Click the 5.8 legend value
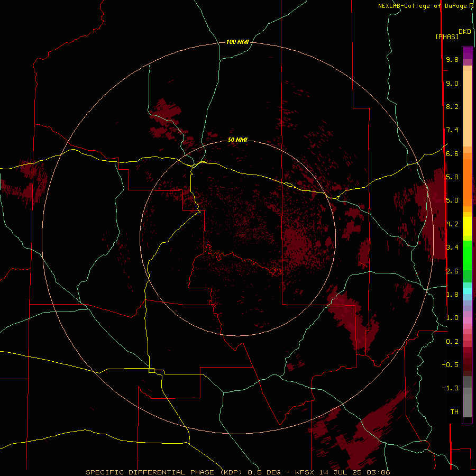Screen dimensions: 476x476 [x=452, y=177]
